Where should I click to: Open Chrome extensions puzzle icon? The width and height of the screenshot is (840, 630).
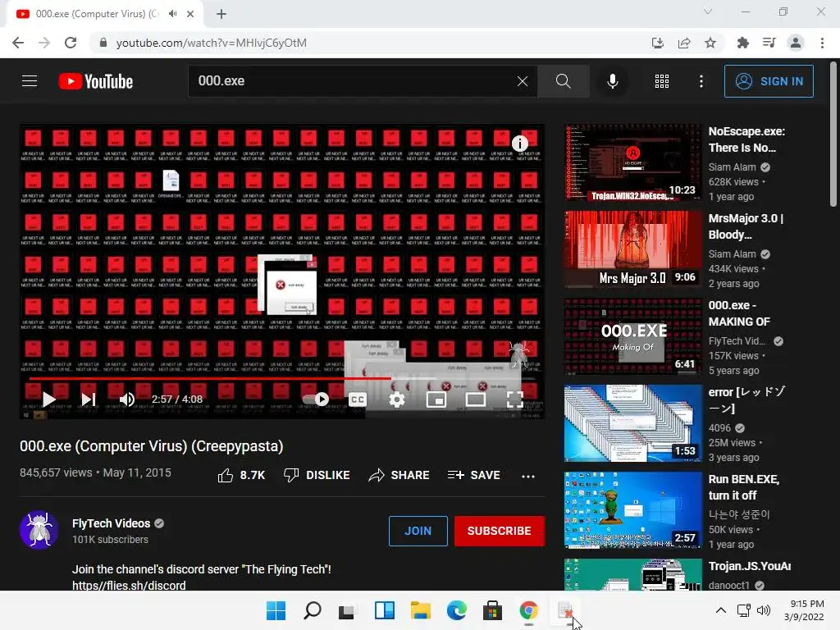pos(743,43)
